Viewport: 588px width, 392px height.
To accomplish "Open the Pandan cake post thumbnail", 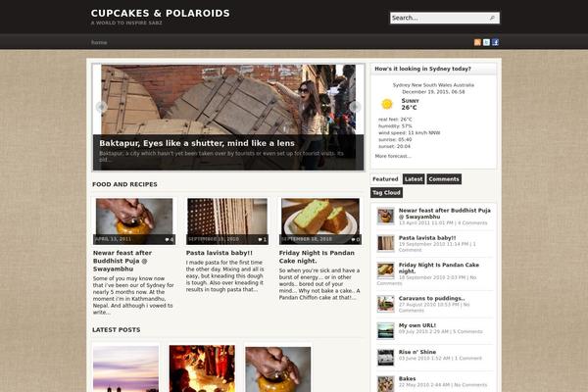I will (320, 221).
